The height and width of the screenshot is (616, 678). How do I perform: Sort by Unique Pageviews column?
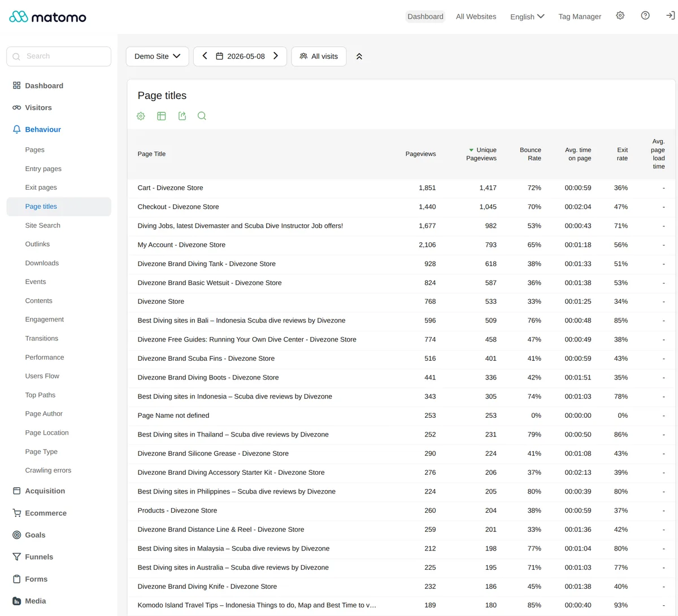coord(483,154)
